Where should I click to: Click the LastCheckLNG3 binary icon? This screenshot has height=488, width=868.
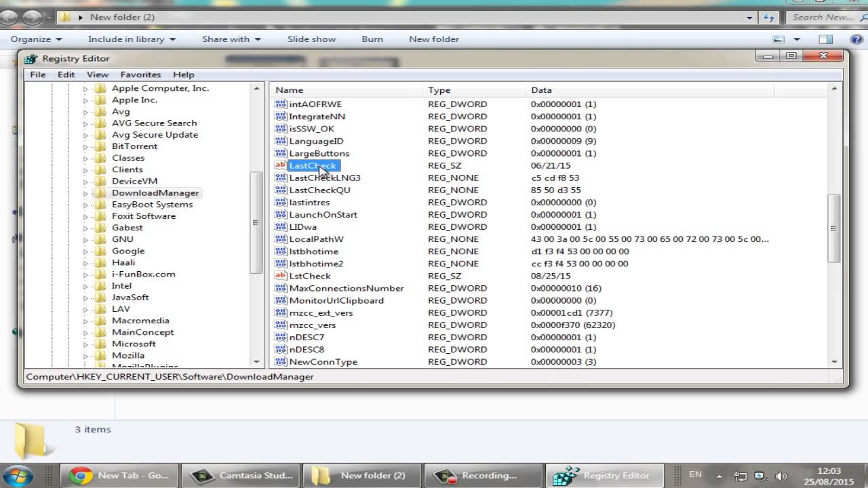click(x=281, y=178)
